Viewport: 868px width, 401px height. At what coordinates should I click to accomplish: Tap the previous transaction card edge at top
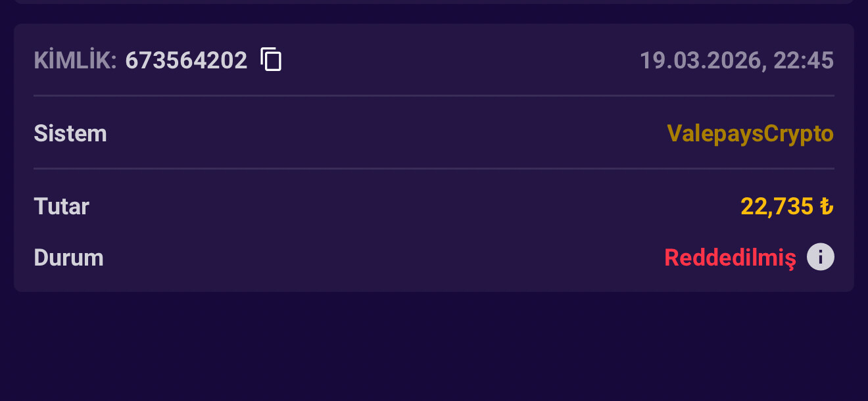(x=434, y=2)
